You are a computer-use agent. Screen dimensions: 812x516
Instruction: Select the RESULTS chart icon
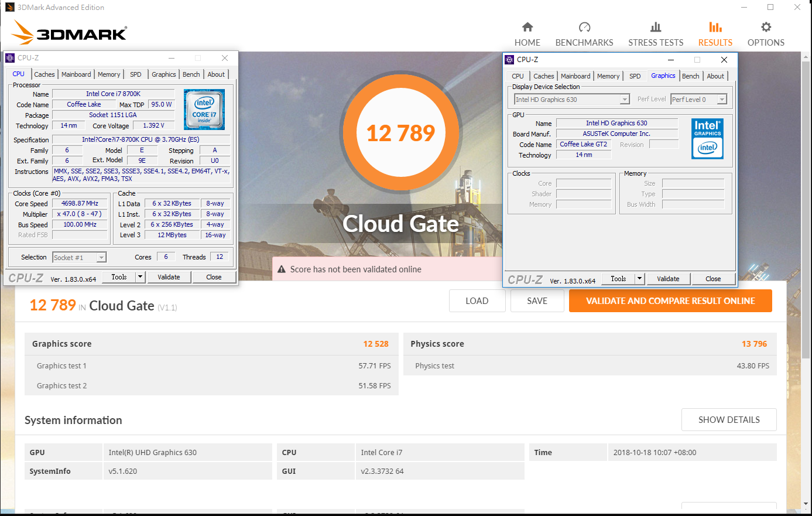[x=715, y=27]
